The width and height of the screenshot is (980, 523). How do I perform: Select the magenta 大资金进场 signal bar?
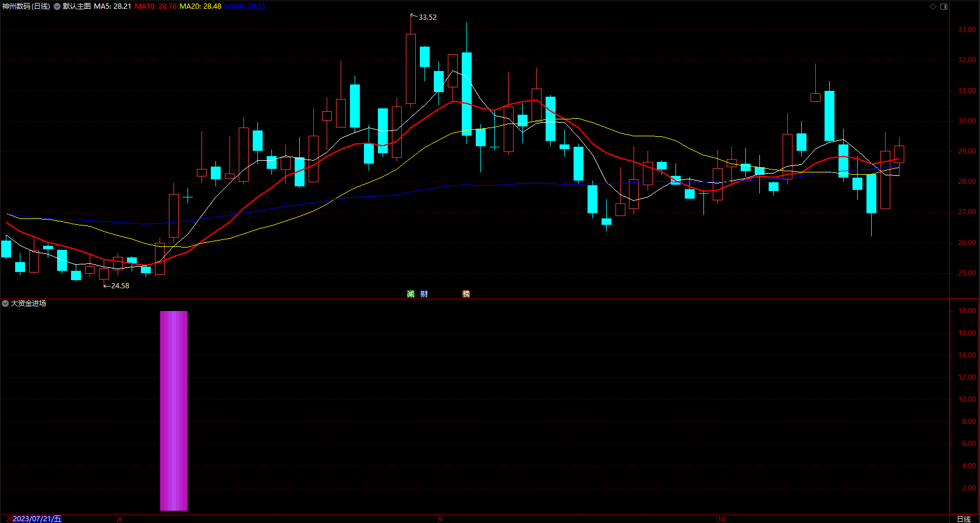point(174,411)
